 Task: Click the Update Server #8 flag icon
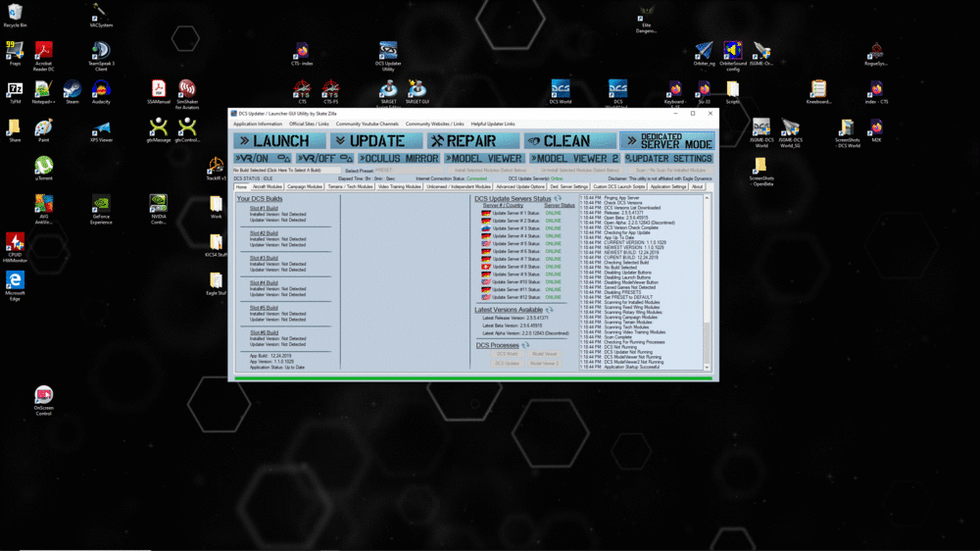pyautogui.click(x=486, y=267)
